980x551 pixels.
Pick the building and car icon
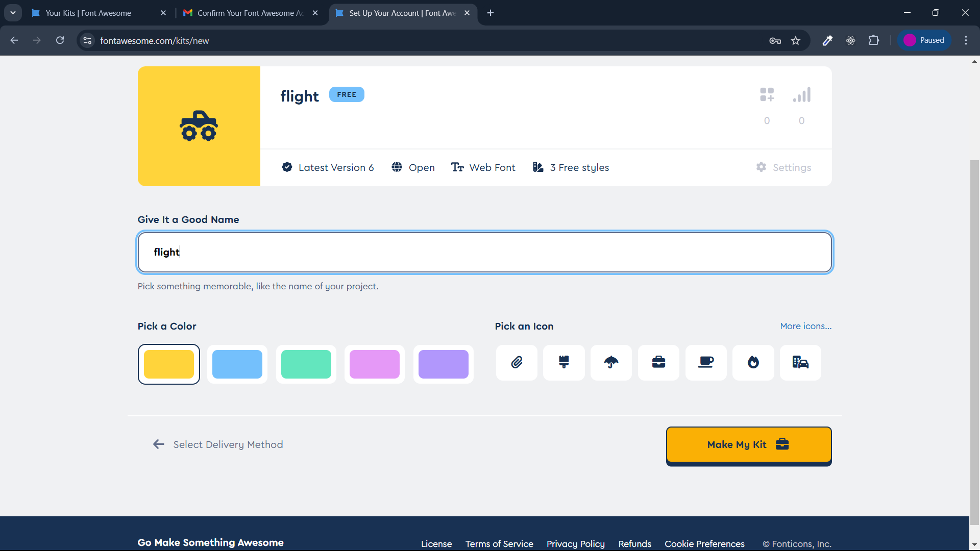(800, 363)
